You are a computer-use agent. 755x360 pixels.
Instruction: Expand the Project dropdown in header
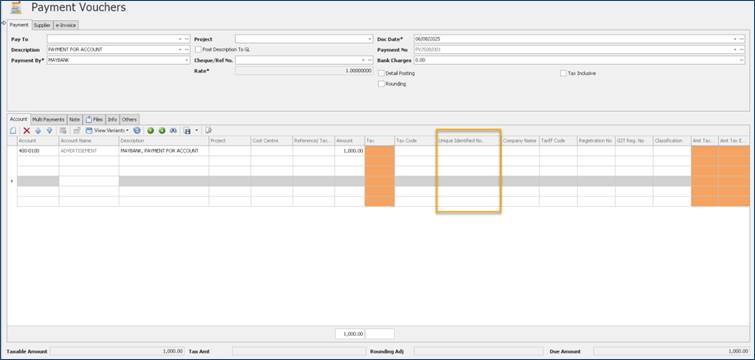[370, 39]
